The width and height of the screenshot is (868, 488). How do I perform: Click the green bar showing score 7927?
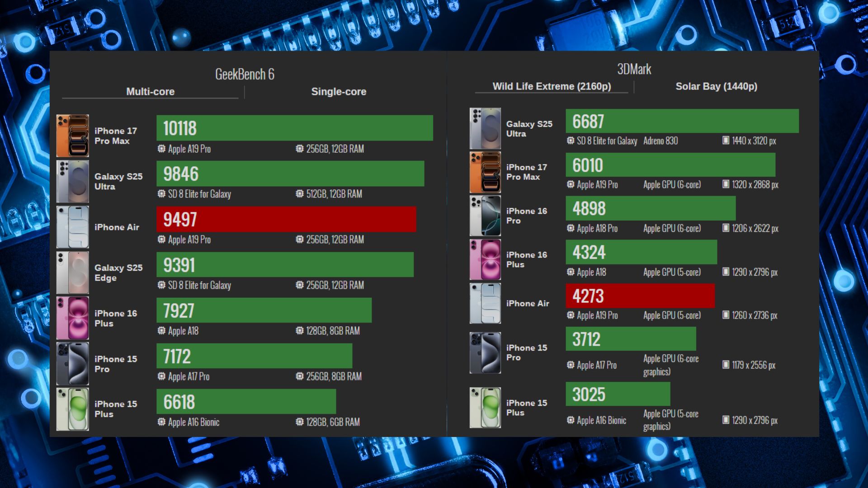tap(264, 310)
